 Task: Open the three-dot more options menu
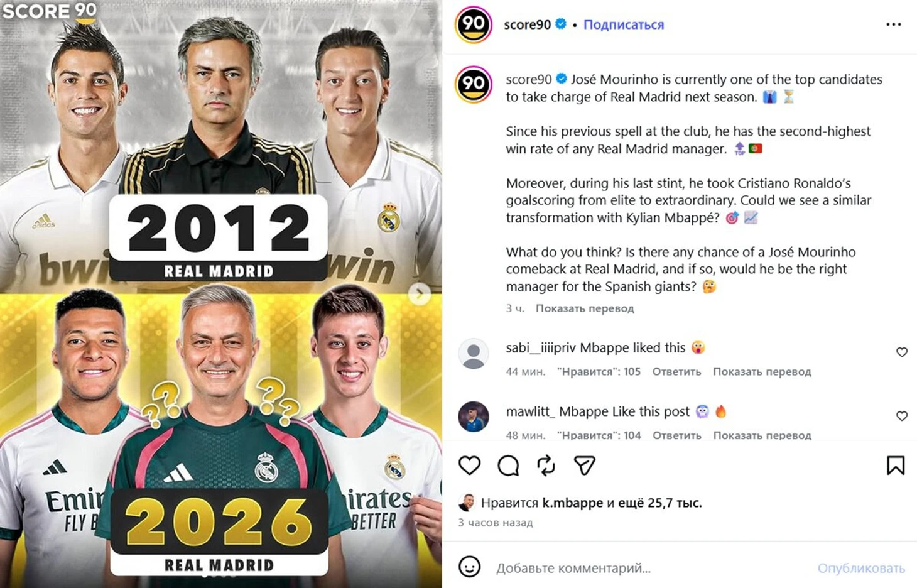[x=893, y=24]
